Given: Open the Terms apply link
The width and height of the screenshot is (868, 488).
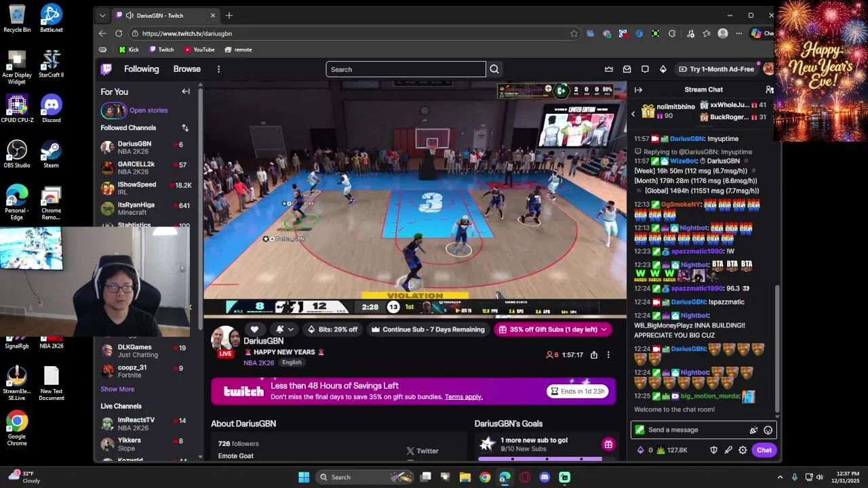Looking at the screenshot, I should 463,397.
